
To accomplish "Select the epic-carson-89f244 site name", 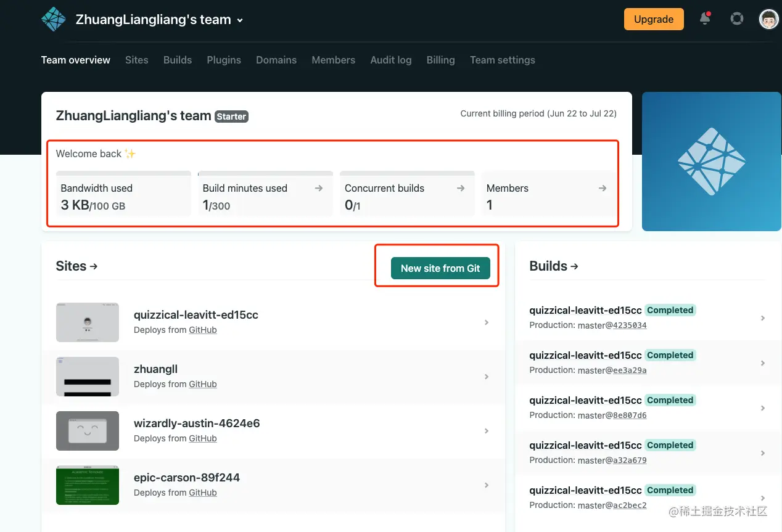I will click(187, 478).
